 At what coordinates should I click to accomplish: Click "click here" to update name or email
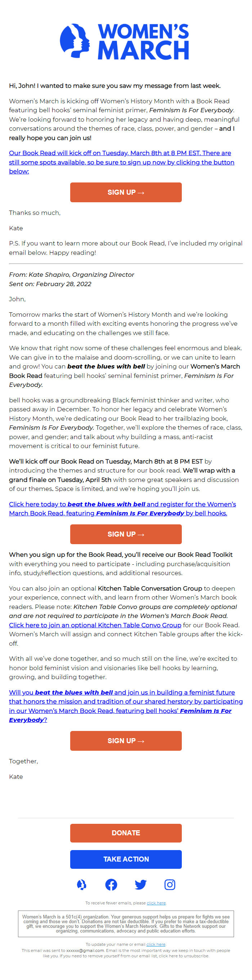[156, 944]
